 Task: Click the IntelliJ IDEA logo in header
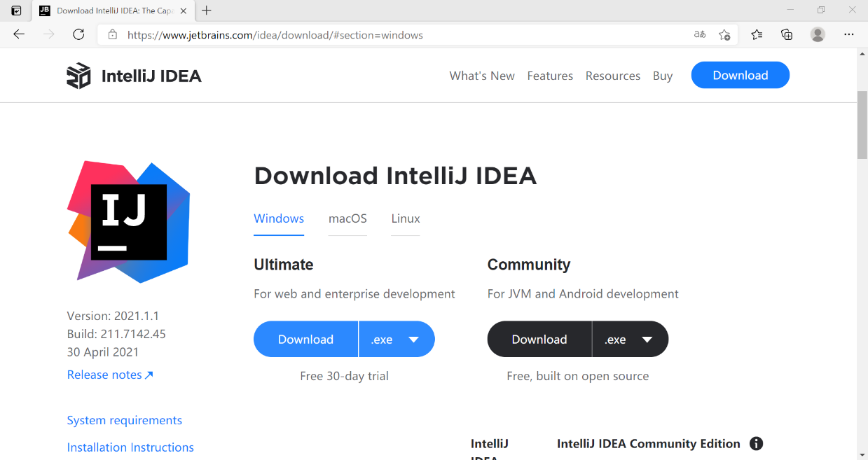click(134, 76)
